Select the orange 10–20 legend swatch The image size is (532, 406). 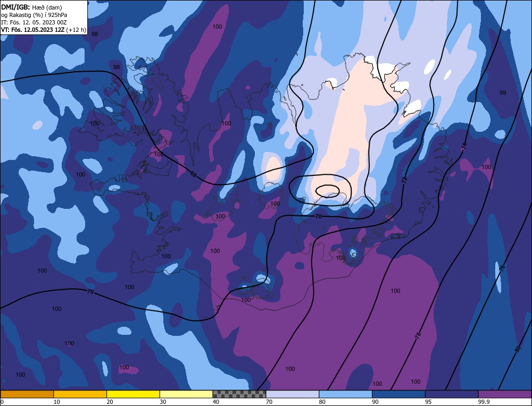(80, 394)
